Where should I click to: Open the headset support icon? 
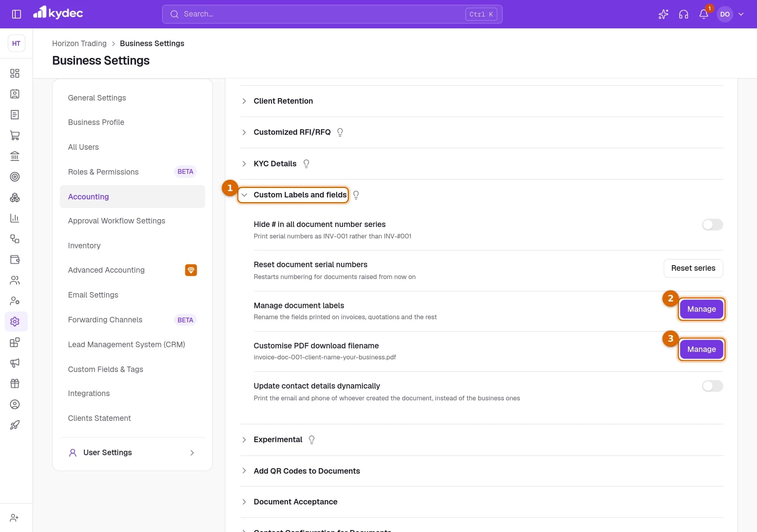[684, 14]
